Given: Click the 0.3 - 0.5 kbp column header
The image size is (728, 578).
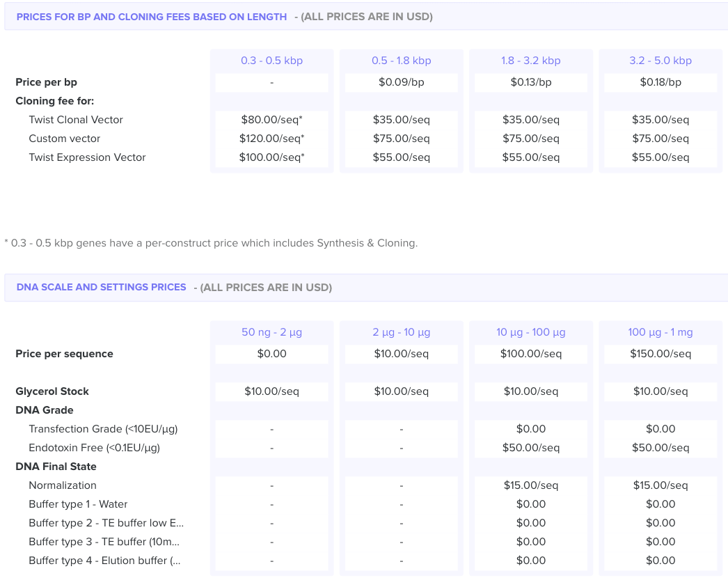Looking at the screenshot, I should [271, 61].
